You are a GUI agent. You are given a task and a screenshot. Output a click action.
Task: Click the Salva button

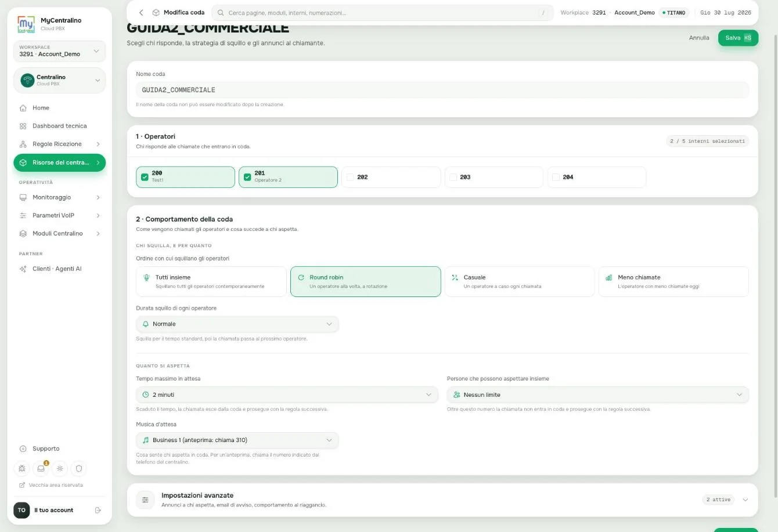[738, 38]
